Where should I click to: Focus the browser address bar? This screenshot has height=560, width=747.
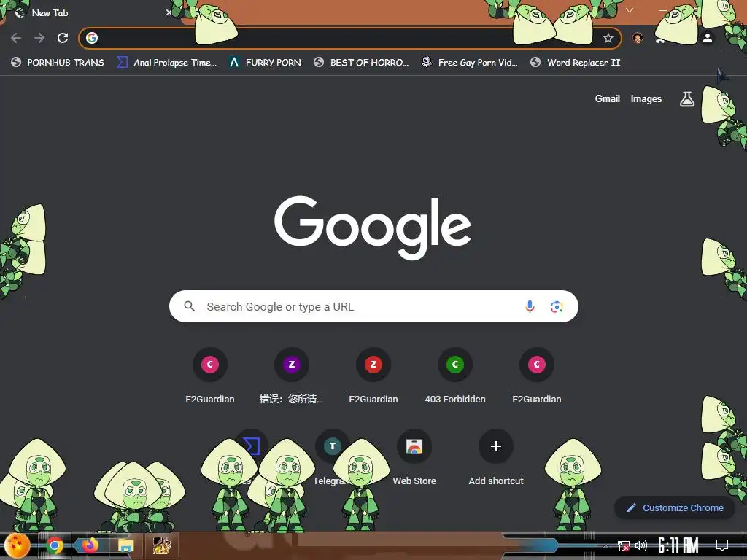pos(350,38)
